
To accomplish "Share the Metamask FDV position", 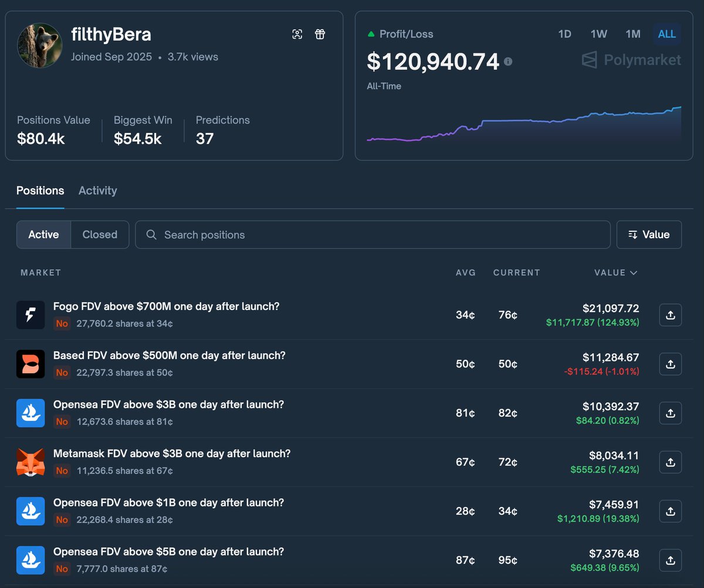I will pos(671,462).
